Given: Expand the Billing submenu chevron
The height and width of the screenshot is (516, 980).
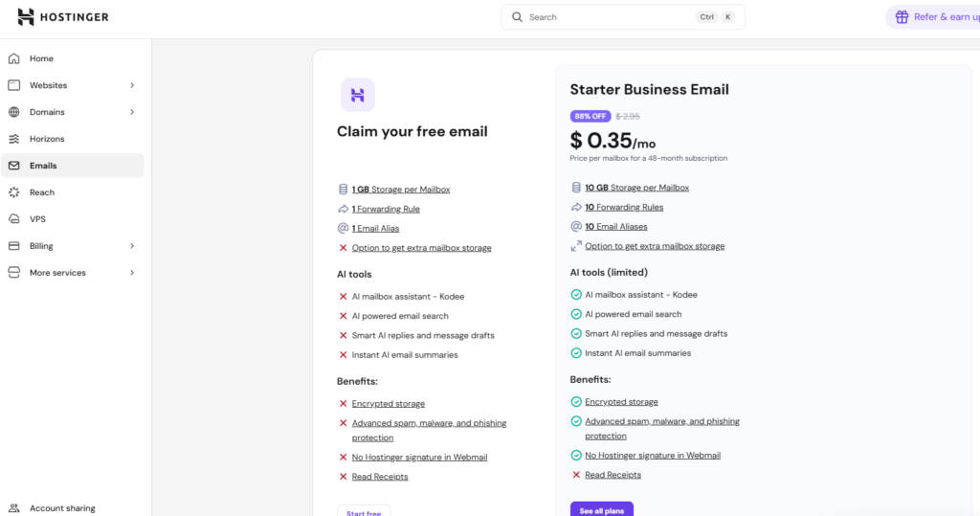Looking at the screenshot, I should [x=132, y=246].
